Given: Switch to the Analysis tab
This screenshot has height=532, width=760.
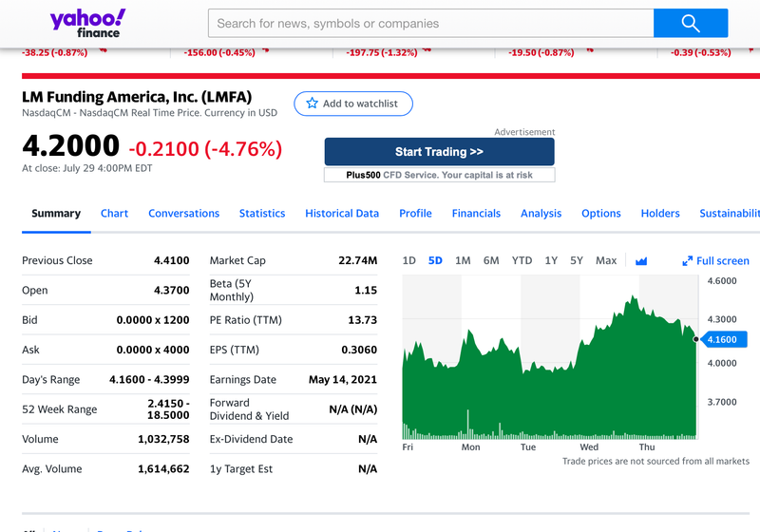Looking at the screenshot, I should point(541,213).
